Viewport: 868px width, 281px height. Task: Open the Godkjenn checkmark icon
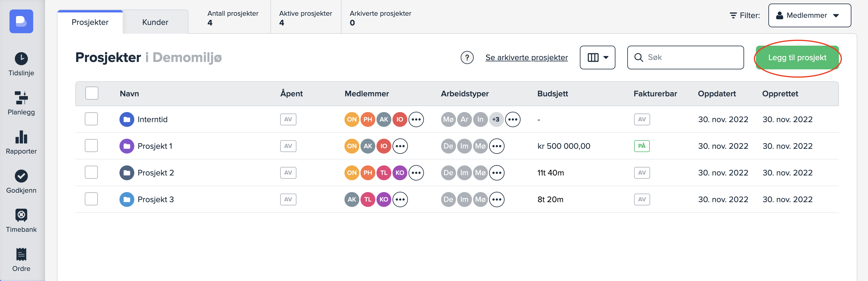(21, 176)
